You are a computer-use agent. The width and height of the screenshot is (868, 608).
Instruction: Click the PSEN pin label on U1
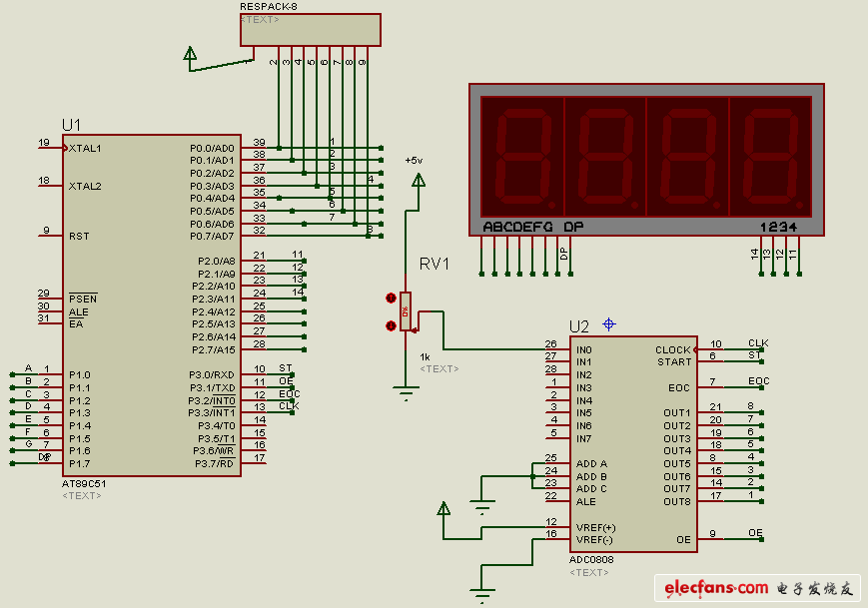tap(83, 299)
